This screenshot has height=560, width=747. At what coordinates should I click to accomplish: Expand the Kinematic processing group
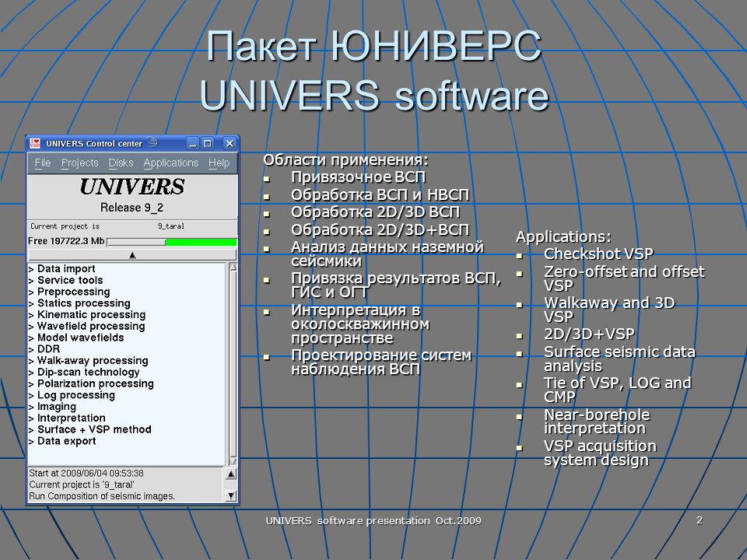[86, 315]
